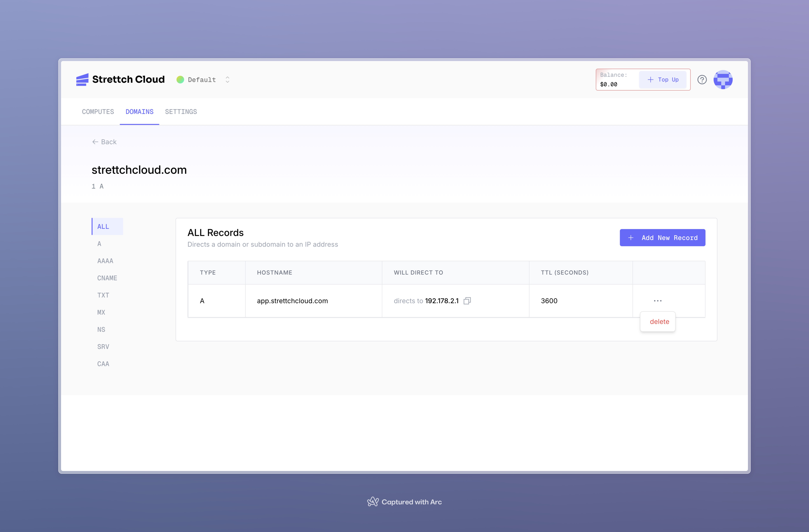This screenshot has width=809, height=532.
Task: Select the MX record filter
Action: pos(101,313)
